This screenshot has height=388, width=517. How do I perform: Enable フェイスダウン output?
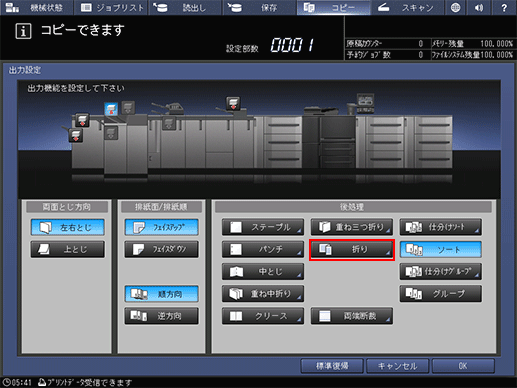click(162, 249)
